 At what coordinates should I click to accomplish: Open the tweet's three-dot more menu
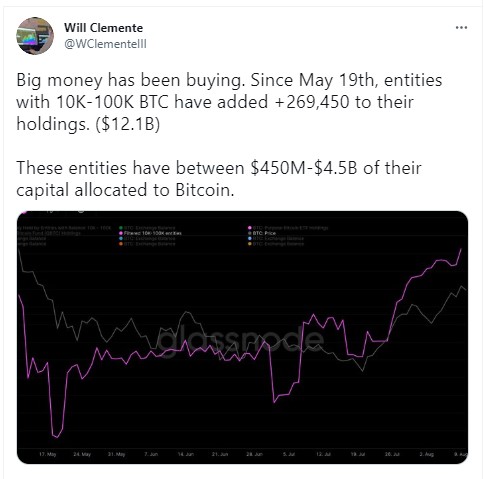coord(461,28)
